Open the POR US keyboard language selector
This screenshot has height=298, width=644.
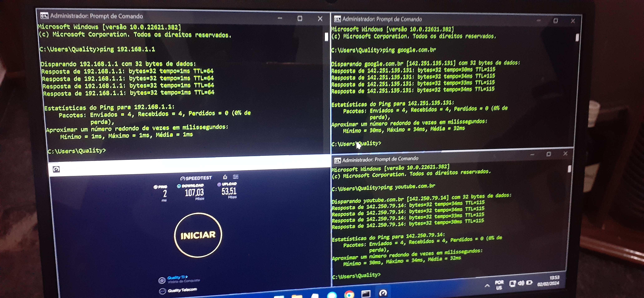point(499,285)
